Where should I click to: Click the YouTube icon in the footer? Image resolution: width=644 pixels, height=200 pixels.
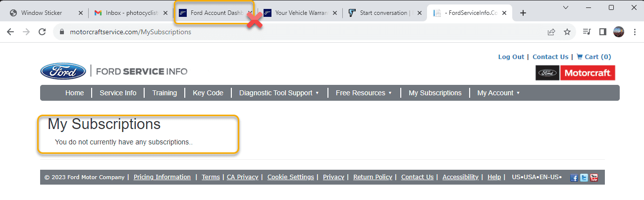[x=594, y=178]
